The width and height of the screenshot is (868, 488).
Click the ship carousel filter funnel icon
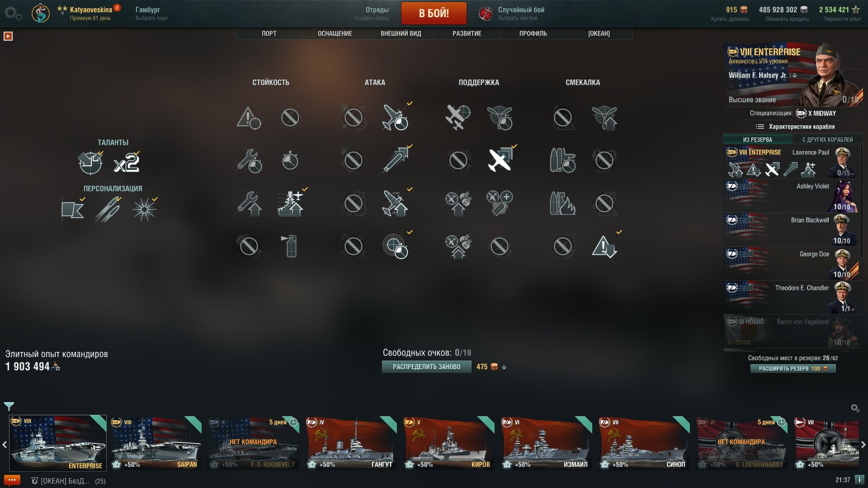(x=9, y=406)
